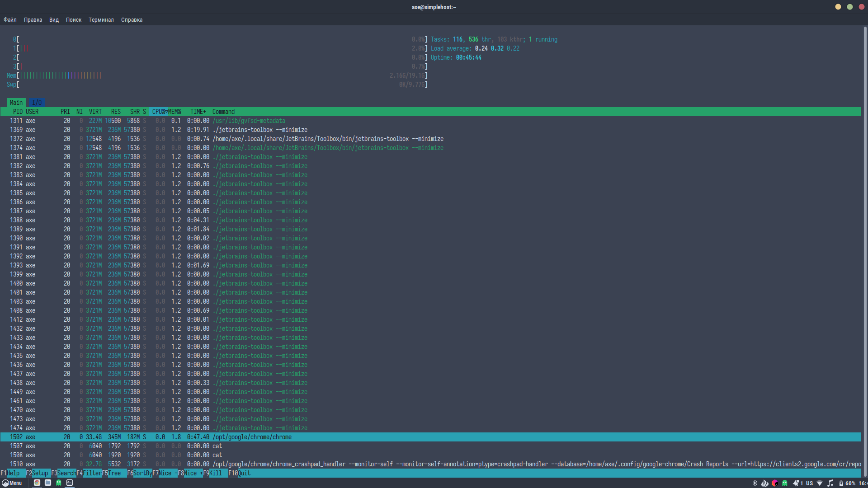Select the Main tab in htop
Image resolution: width=868 pixels, height=488 pixels.
tap(16, 103)
